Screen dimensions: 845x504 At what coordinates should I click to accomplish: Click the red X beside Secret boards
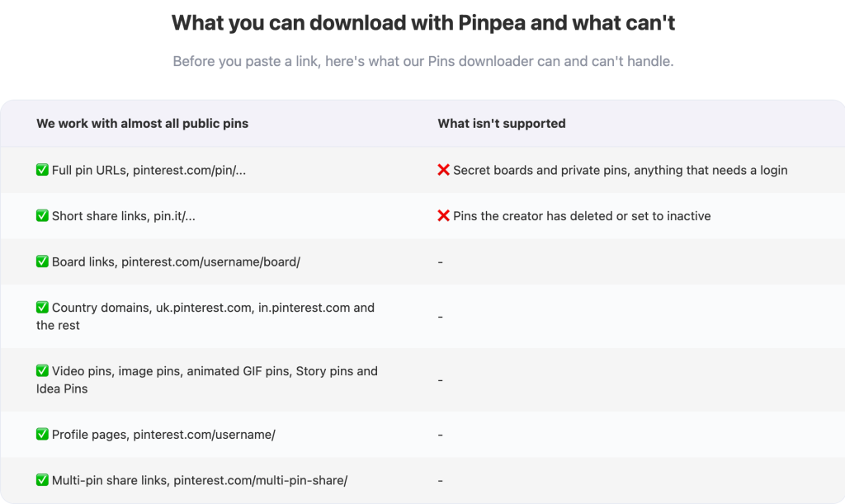point(443,170)
